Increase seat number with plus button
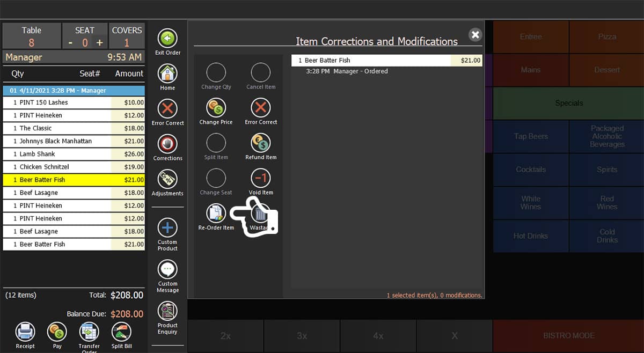The height and width of the screenshot is (353, 644). pos(99,43)
